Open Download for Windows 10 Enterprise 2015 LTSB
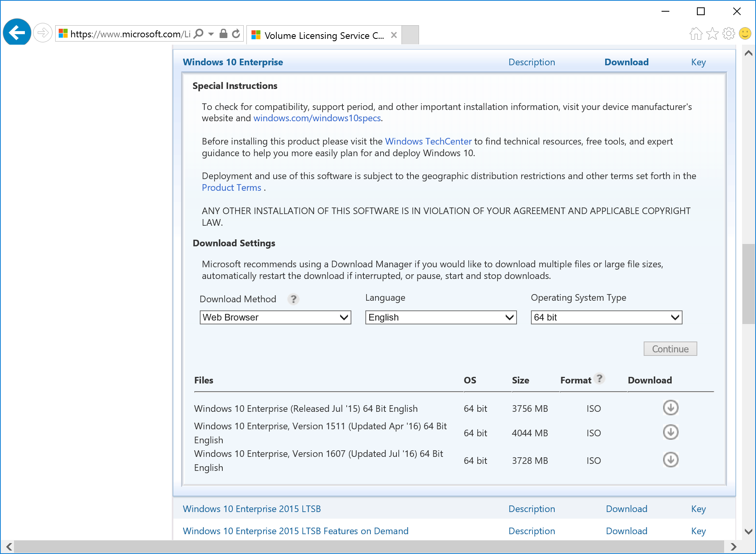This screenshot has height=554, width=756. 627,509
